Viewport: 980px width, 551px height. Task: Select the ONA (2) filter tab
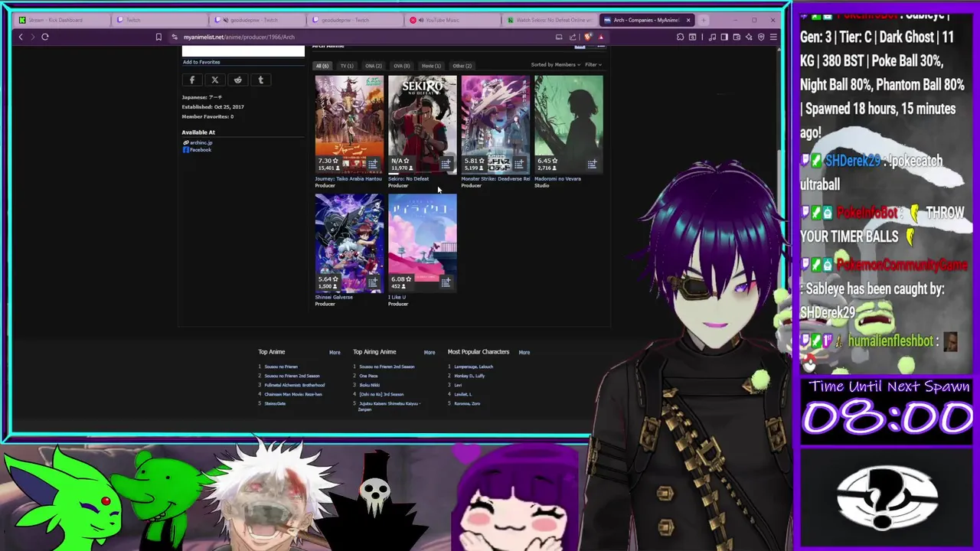pyautogui.click(x=373, y=66)
